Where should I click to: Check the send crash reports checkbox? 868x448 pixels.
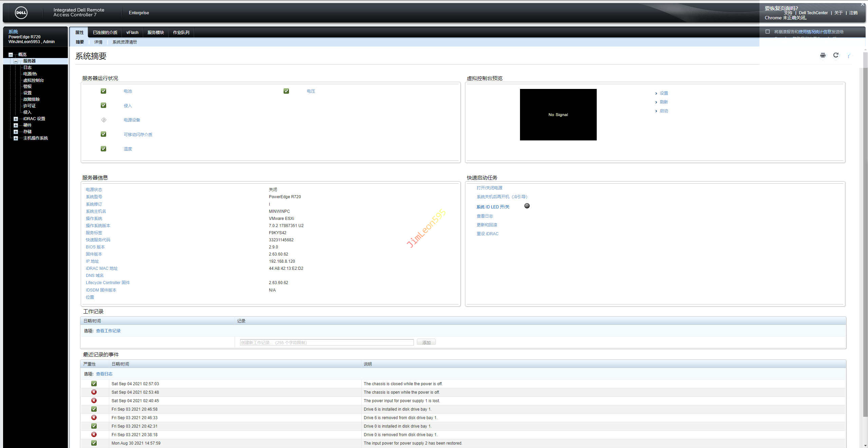click(x=768, y=32)
